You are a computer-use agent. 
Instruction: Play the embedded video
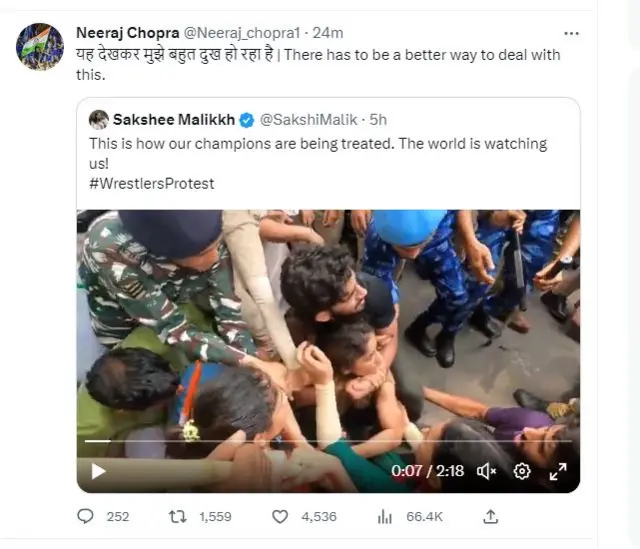pyautogui.click(x=98, y=470)
